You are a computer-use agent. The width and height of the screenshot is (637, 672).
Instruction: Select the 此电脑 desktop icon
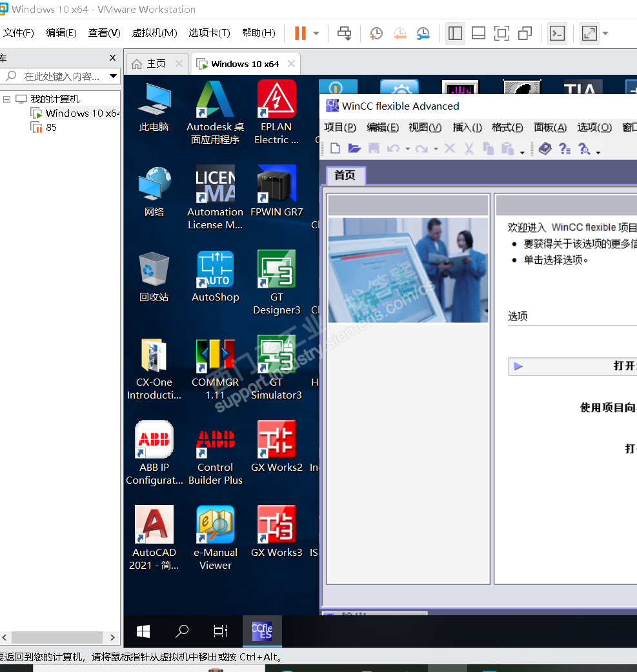click(x=154, y=108)
